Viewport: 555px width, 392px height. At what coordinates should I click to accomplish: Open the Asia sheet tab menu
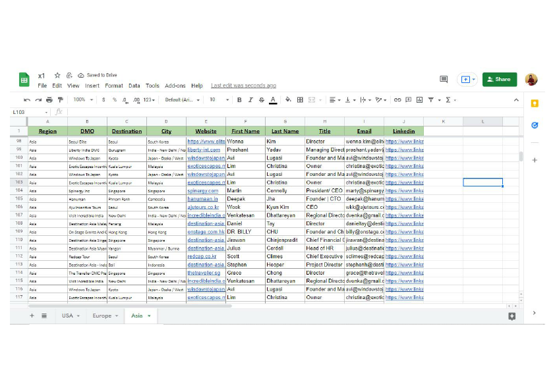(148, 316)
